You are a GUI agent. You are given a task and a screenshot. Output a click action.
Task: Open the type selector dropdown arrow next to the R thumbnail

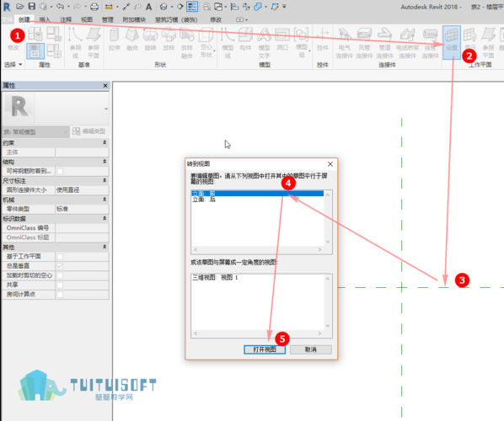pos(106,109)
